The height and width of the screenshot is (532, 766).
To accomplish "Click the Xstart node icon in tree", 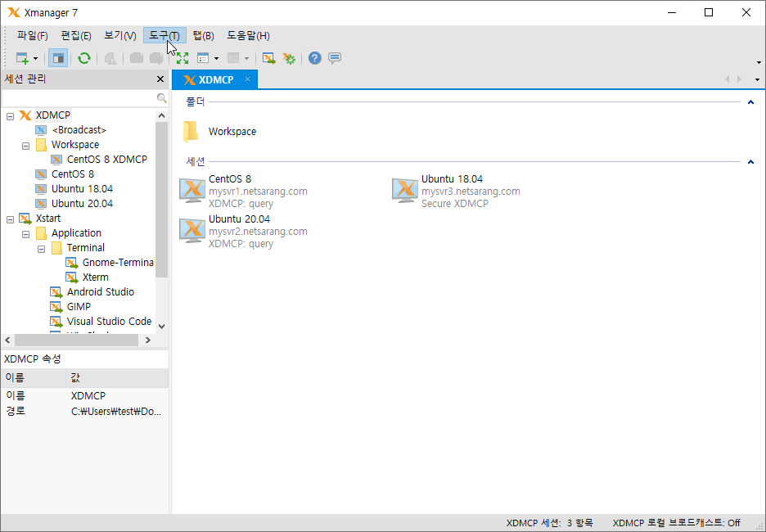I will (x=25, y=219).
